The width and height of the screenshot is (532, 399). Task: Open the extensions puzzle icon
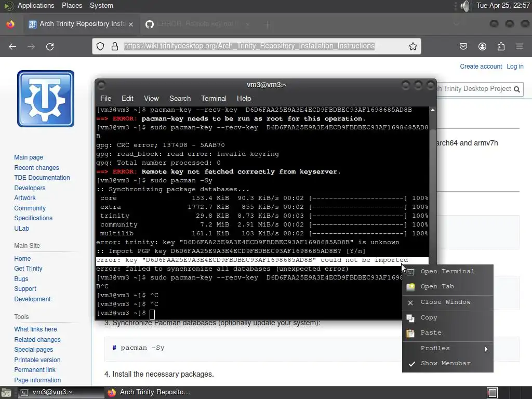[x=501, y=46]
